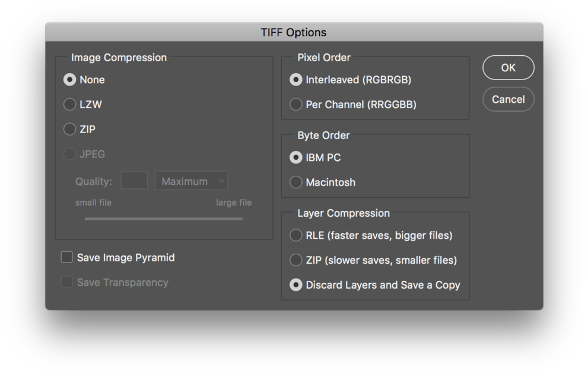Click the "large file" slider label
The height and width of the screenshot is (373, 588).
pos(234,203)
